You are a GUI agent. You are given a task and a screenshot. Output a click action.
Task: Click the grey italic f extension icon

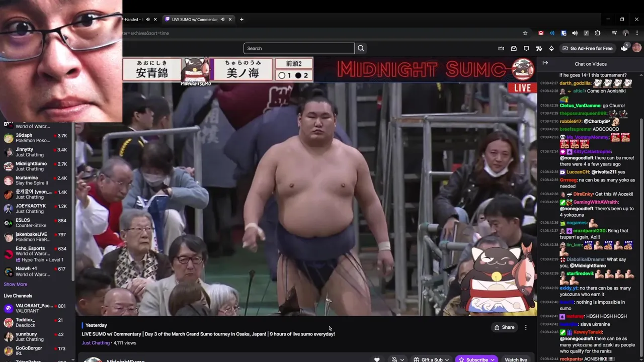coord(586,33)
